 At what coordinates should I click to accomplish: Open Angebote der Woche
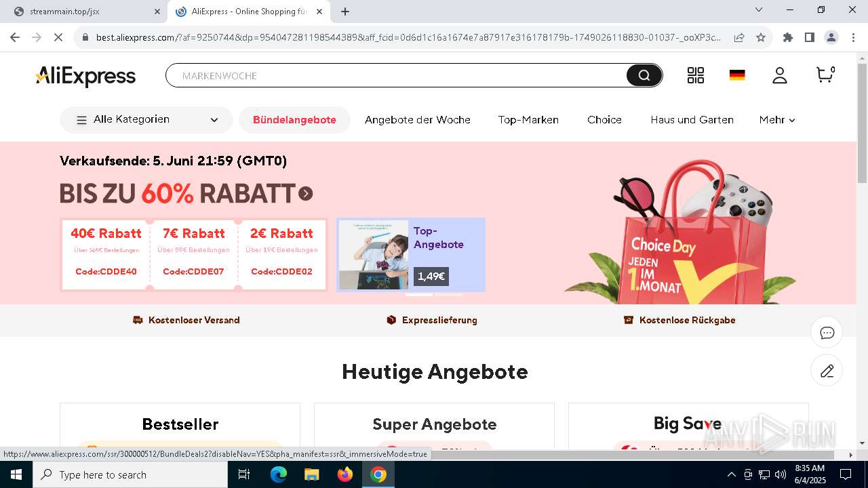tap(418, 120)
